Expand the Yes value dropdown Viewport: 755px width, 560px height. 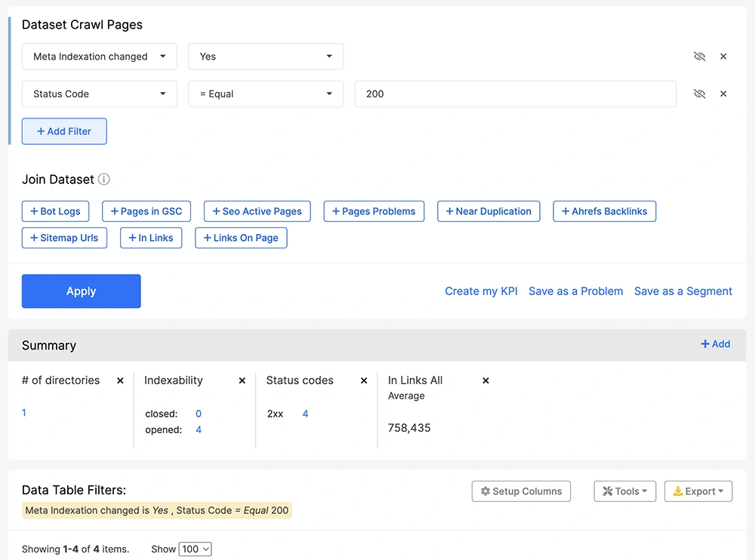(x=265, y=57)
